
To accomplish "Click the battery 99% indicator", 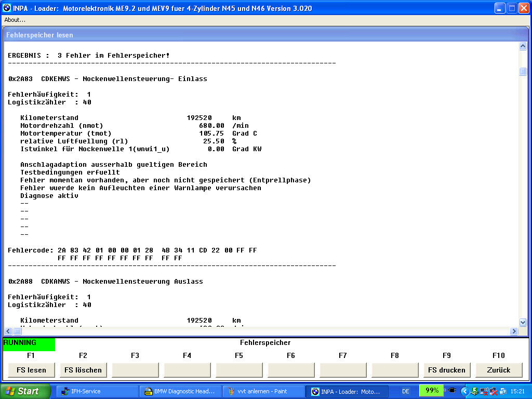I will click(432, 391).
